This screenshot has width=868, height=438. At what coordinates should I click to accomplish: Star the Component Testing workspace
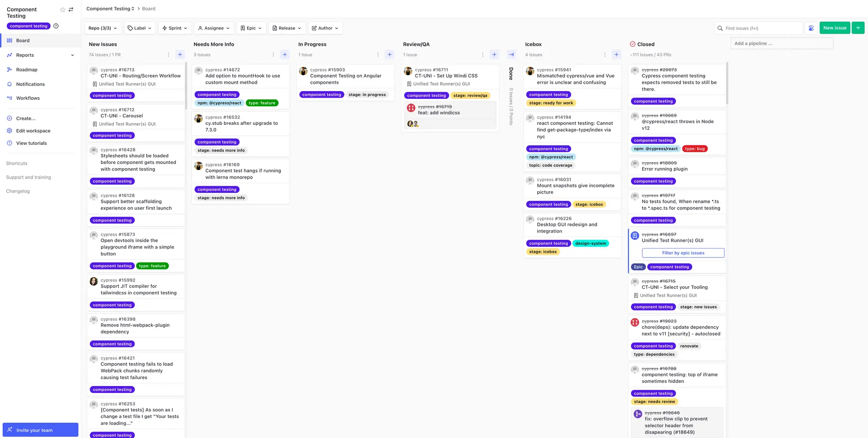pyautogui.click(x=62, y=10)
